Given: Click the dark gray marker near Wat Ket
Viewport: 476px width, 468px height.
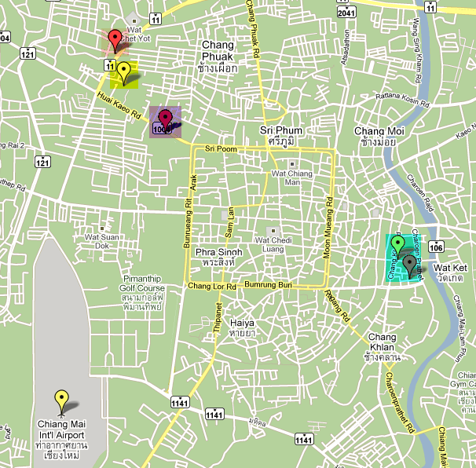Looking at the screenshot, I should tap(409, 266).
